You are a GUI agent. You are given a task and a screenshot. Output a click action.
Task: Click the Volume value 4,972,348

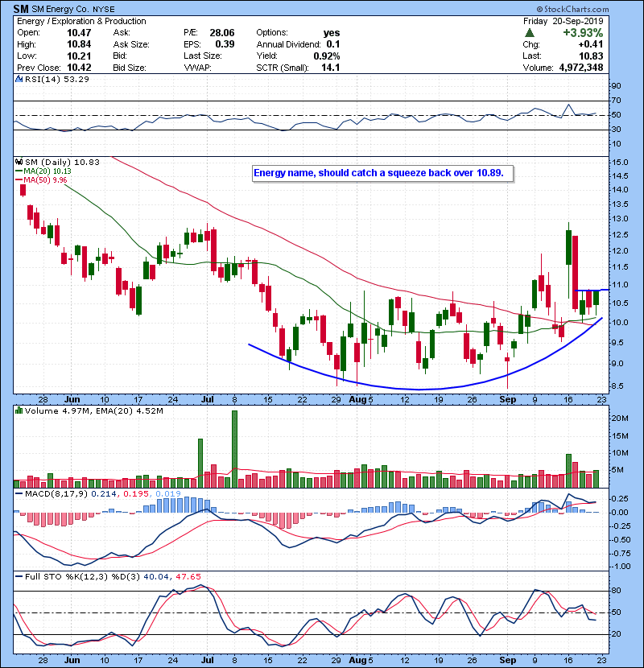coord(581,68)
